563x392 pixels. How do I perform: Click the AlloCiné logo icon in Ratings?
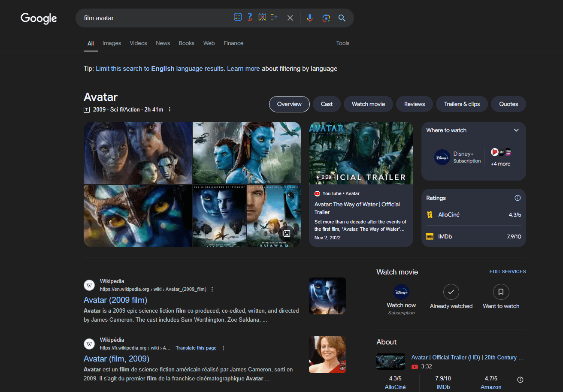point(430,214)
